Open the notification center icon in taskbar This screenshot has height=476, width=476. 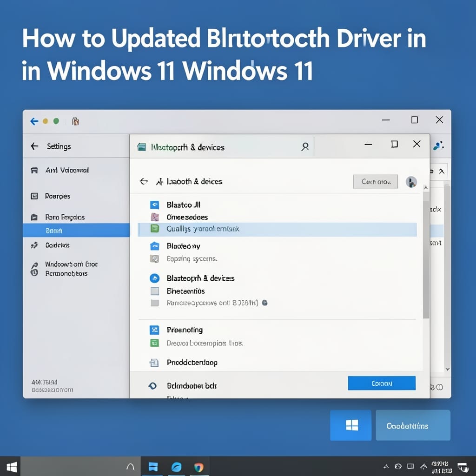coord(463,467)
